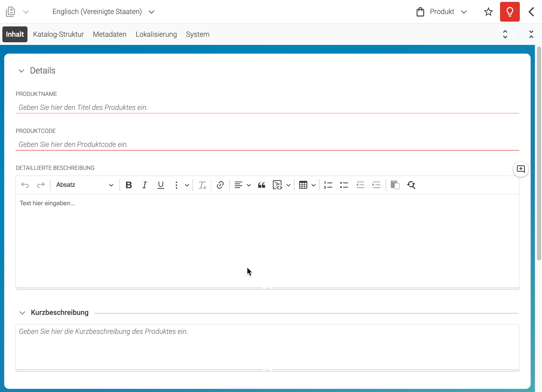Open dropdown arrow next to code snippet icon
The image size is (542, 392).
pos(288,185)
